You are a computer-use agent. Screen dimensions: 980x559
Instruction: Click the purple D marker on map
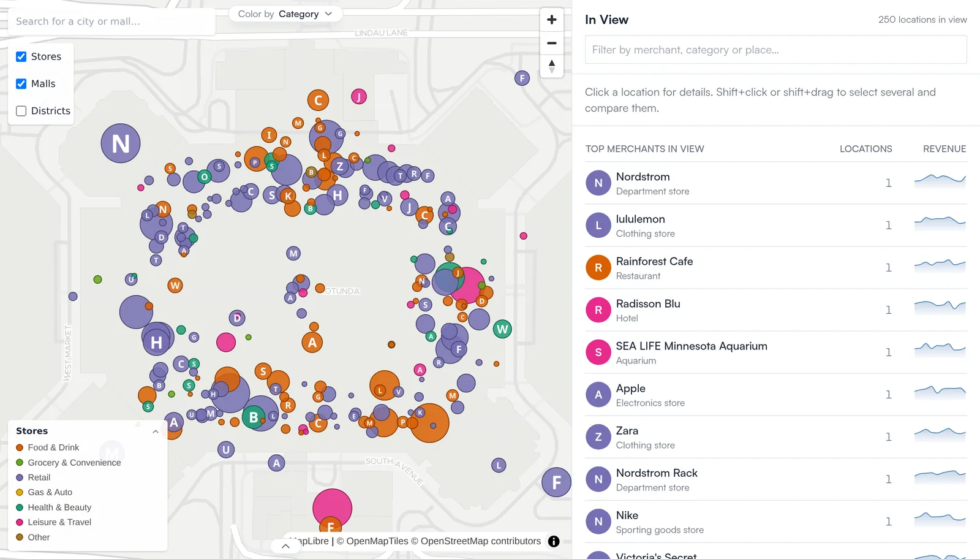pyautogui.click(x=237, y=318)
